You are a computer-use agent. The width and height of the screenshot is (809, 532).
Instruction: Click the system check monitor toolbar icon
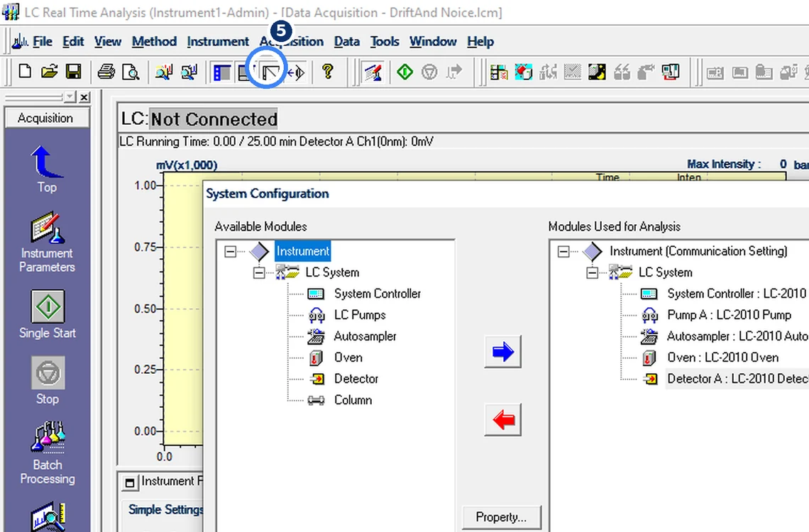tap(671, 72)
